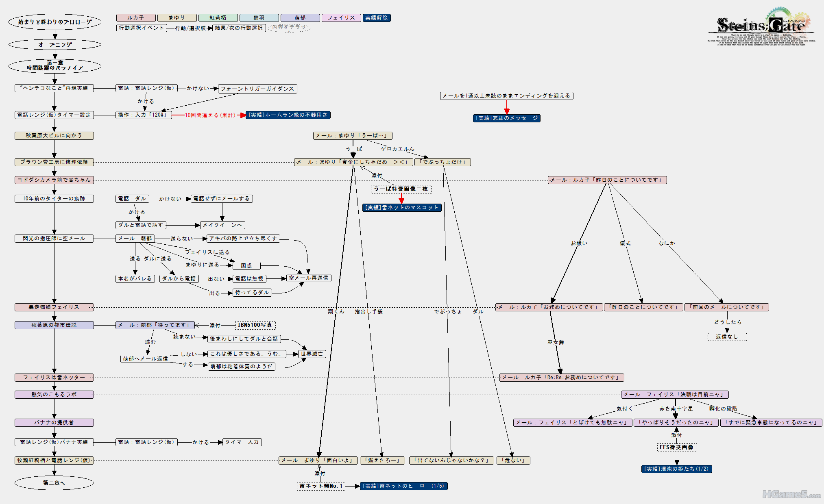This screenshot has width=824, height=504.
Task: Select the まゆり legend tab
Action: (x=177, y=18)
